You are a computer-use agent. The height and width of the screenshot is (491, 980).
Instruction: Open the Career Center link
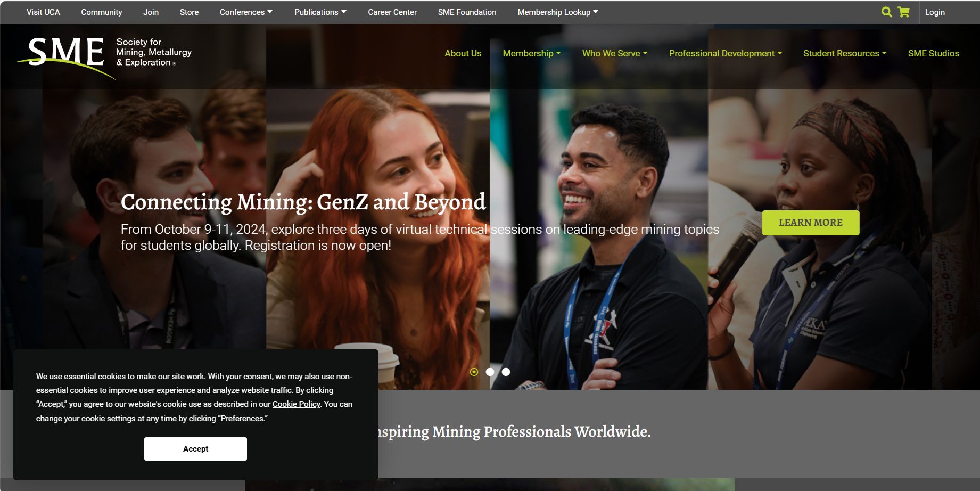pos(392,12)
